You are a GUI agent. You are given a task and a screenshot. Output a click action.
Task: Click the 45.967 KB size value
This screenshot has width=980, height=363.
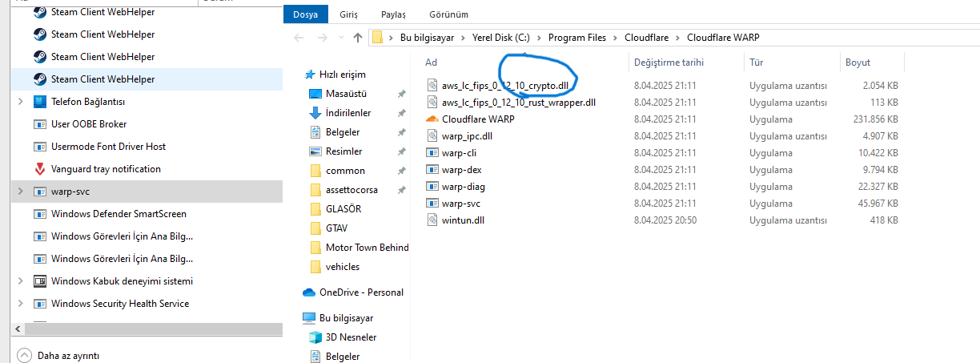tap(878, 203)
